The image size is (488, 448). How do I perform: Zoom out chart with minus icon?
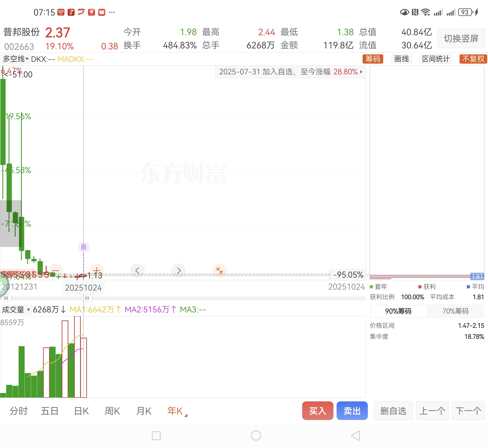[56, 271]
